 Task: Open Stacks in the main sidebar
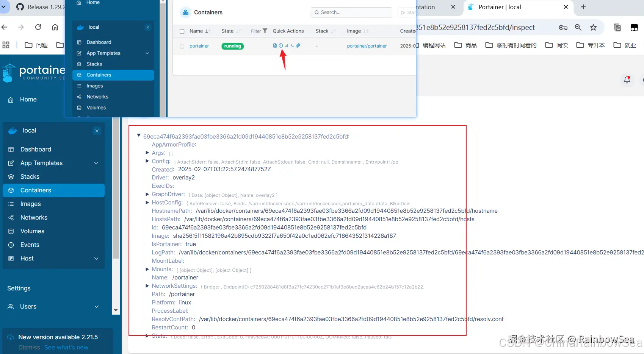click(x=53, y=177)
